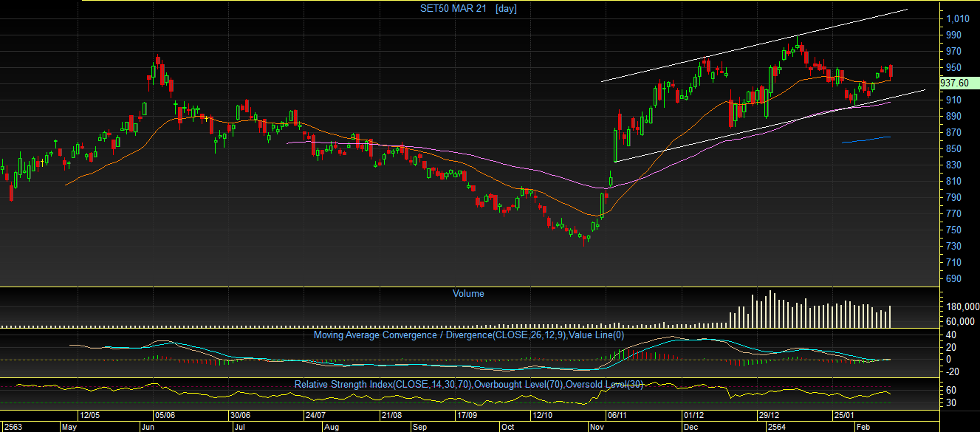Click the 30/06 date label

pos(241,415)
